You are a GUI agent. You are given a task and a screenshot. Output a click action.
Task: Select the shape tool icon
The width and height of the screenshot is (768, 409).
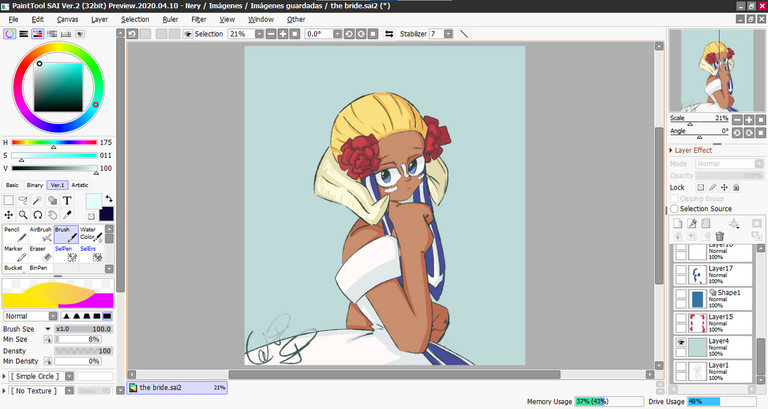[52, 200]
